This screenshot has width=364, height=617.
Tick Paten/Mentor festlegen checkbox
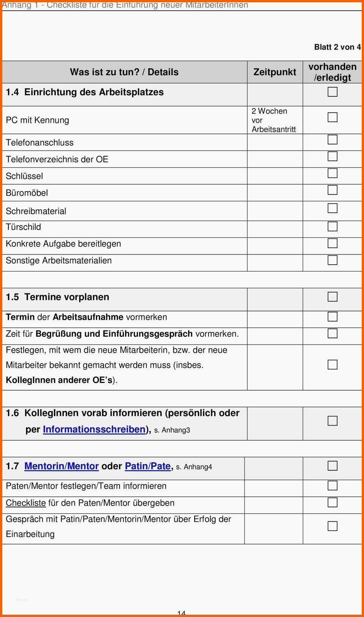[333, 485]
